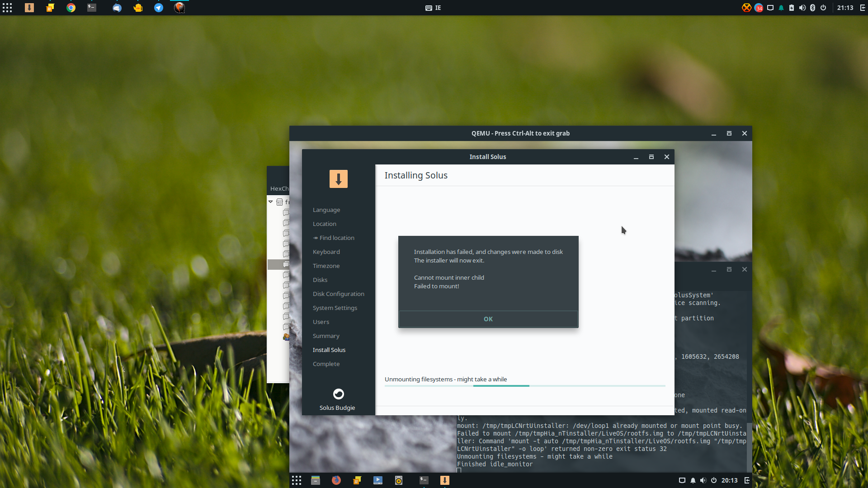Open guest applications menu grid in QEMU
The height and width of the screenshot is (488, 868).
click(x=297, y=480)
